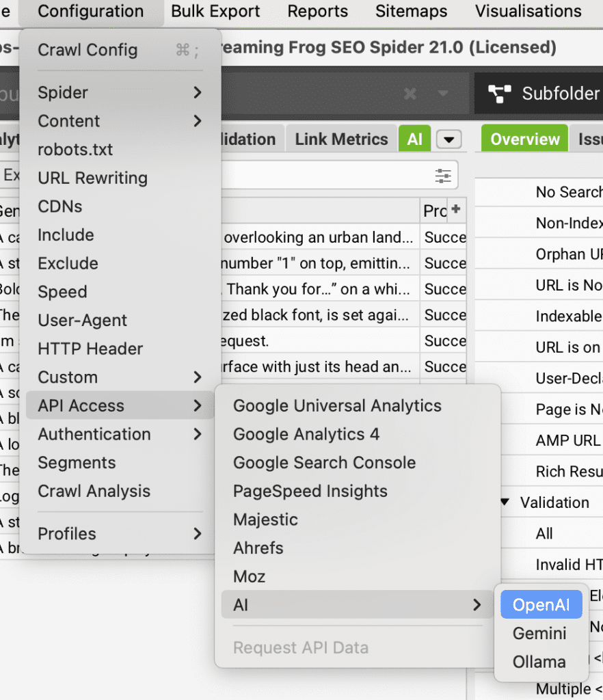Expand the Profiles submenu arrow

(198, 533)
